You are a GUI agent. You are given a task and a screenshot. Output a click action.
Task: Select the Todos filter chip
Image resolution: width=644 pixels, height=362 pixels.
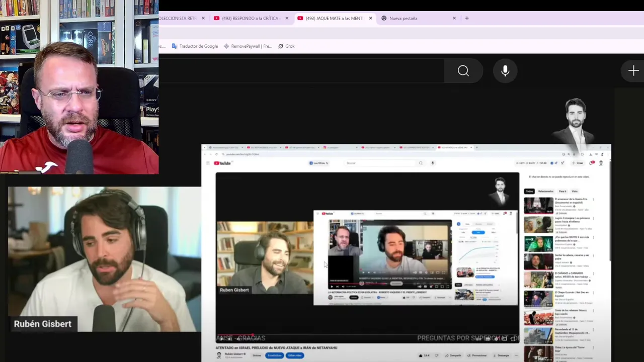[x=529, y=191]
